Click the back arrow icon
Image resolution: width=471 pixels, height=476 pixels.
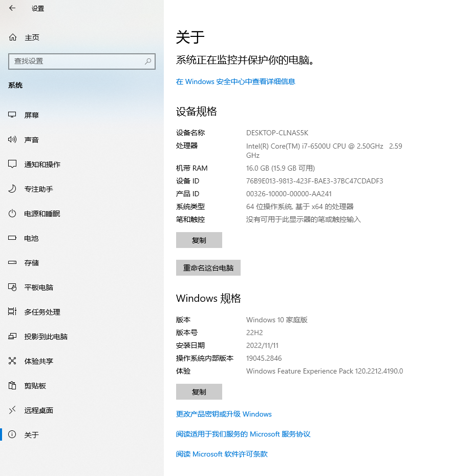[x=12, y=8]
